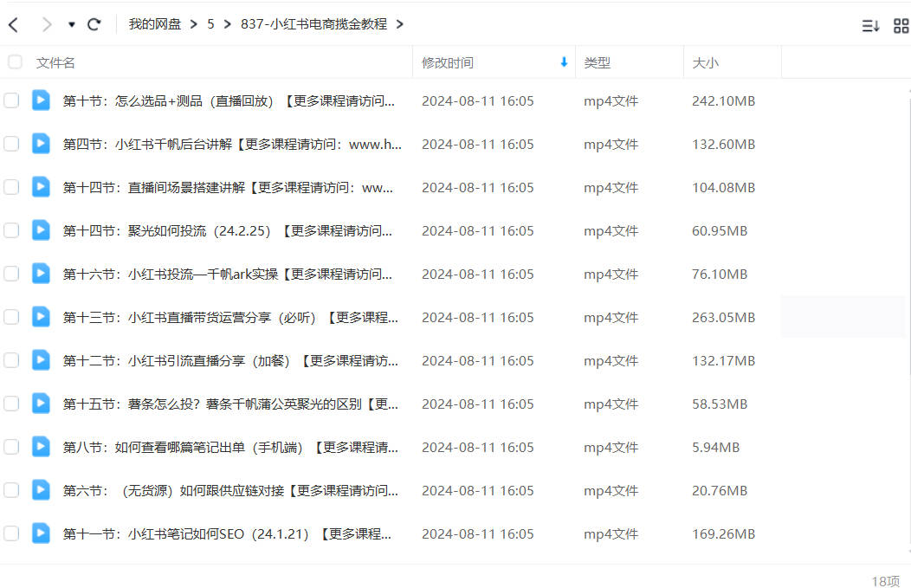Viewport: 911px width, 588px height.
Task: Check the box for 第十一节 笔记如何SEO
Action: pyautogui.click(x=11, y=533)
